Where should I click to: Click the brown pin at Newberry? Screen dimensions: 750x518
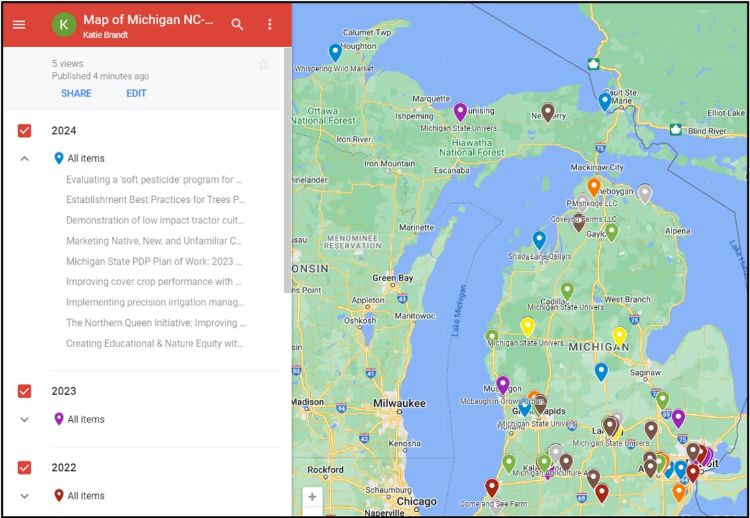548,112
